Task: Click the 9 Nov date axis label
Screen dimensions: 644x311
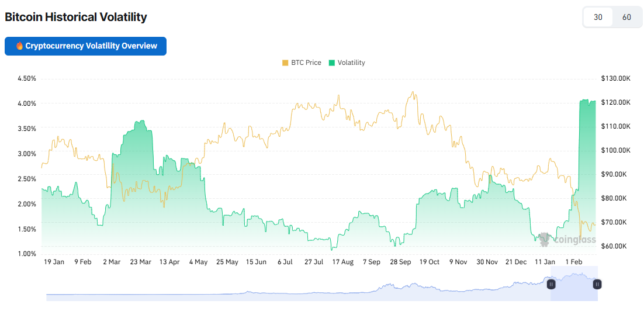Action: click(x=459, y=262)
